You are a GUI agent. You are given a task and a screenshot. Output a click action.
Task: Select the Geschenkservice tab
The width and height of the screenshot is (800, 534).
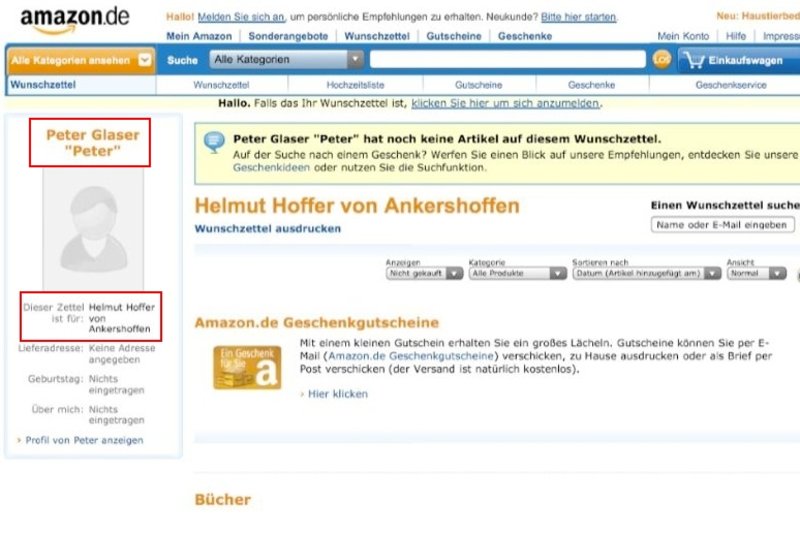coord(731,85)
